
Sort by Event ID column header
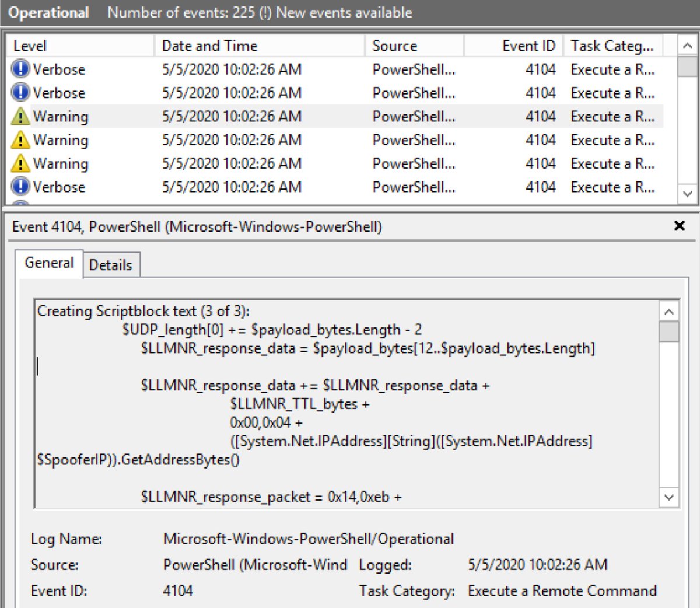(x=514, y=46)
